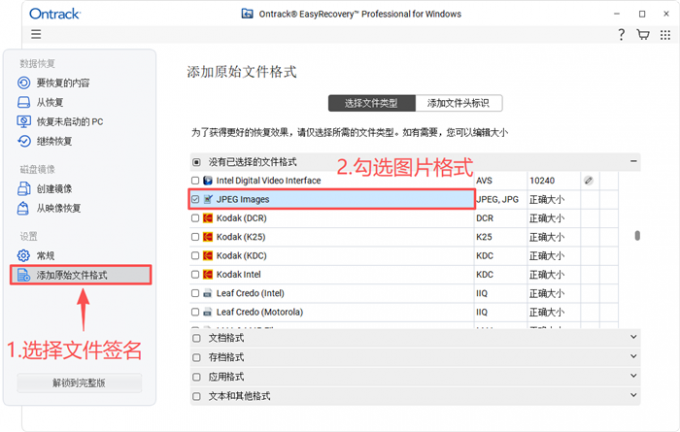Expand the 应用格式 section chevron
680x432 pixels.
633,376
